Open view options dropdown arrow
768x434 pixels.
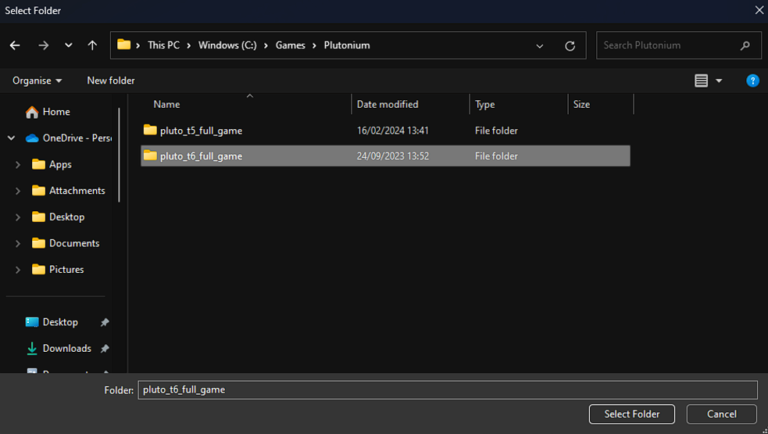(x=719, y=81)
